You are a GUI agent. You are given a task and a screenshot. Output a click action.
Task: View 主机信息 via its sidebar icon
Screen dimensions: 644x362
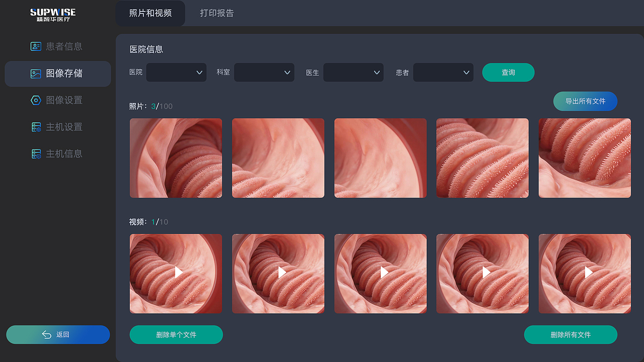coord(36,153)
